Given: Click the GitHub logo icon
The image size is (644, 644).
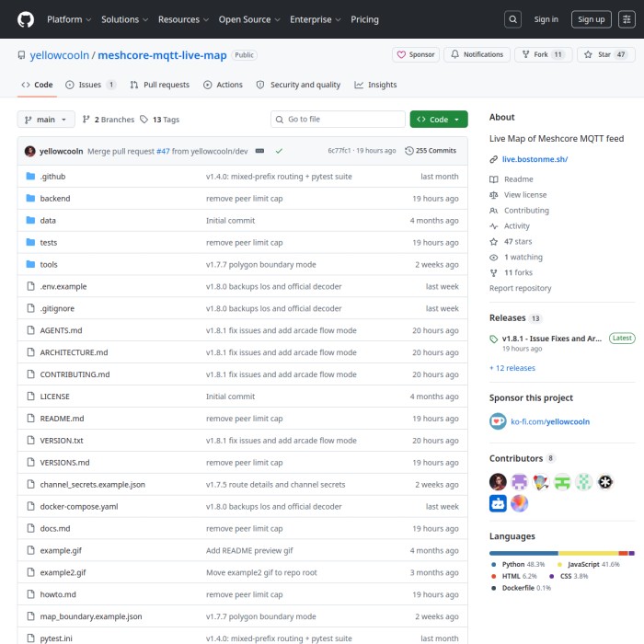Looking at the screenshot, I should coord(25,19).
